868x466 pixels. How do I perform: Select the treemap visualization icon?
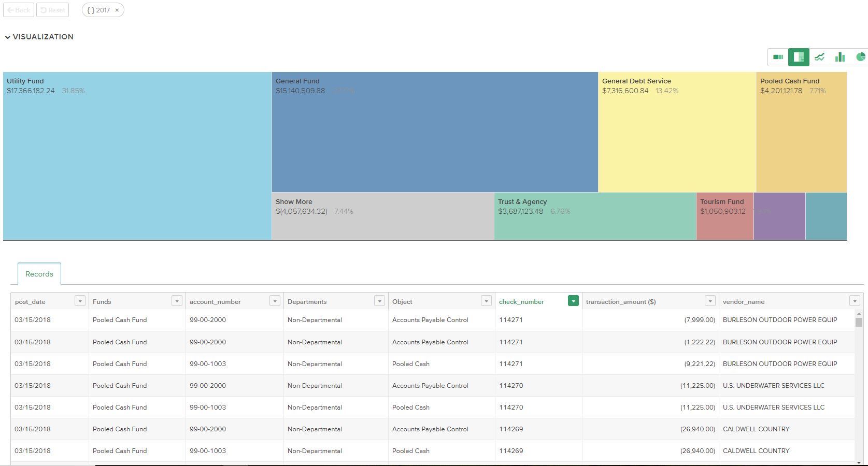(x=799, y=57)
